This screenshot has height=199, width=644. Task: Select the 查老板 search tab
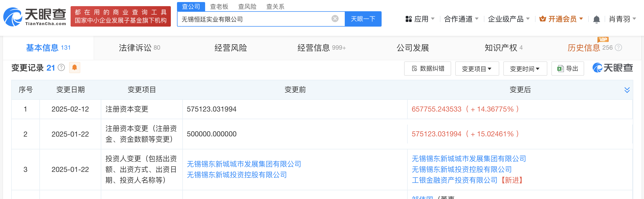[x=219, y=6]
